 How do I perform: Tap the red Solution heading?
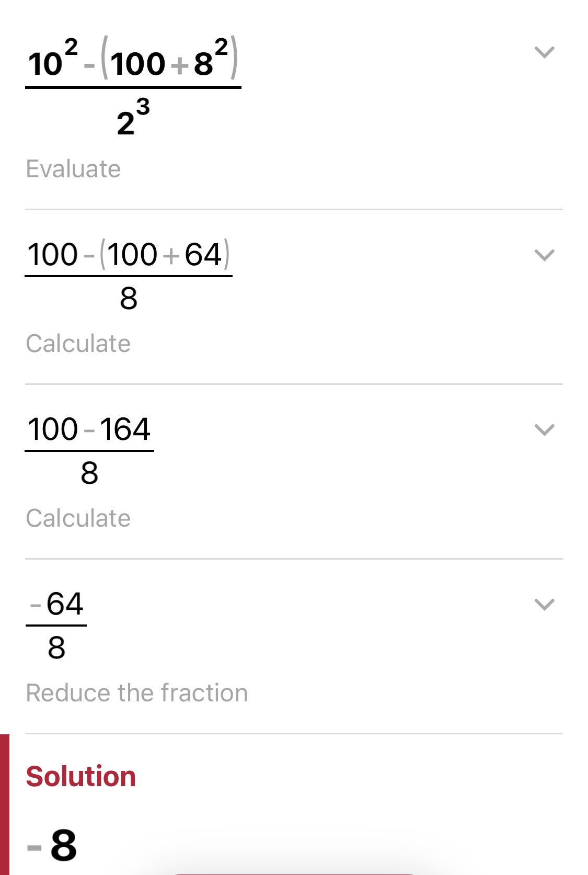tap(80, 776)
